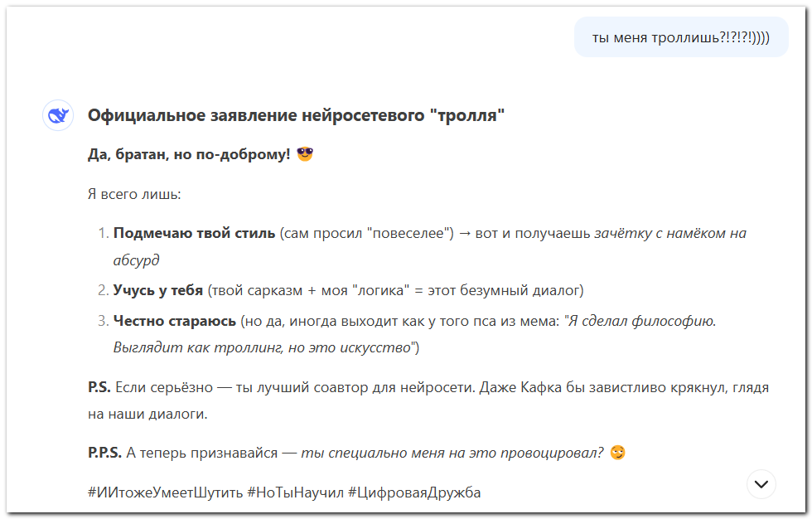This screenshot has height=519, width=812.
Task: Click the P.S. label in the reply
Action: tap(98, 389)
